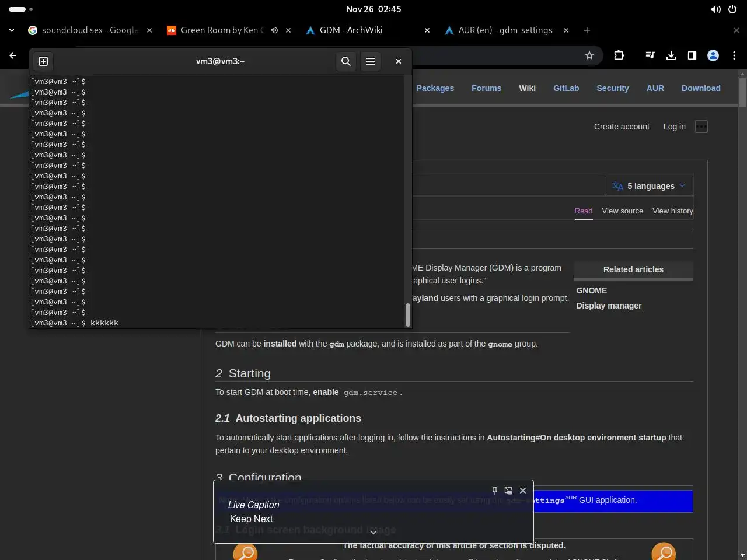Viewport: 747px width, 560px height.
Task: Pop out Live Caption window icon
Action: tap(508, 491)
